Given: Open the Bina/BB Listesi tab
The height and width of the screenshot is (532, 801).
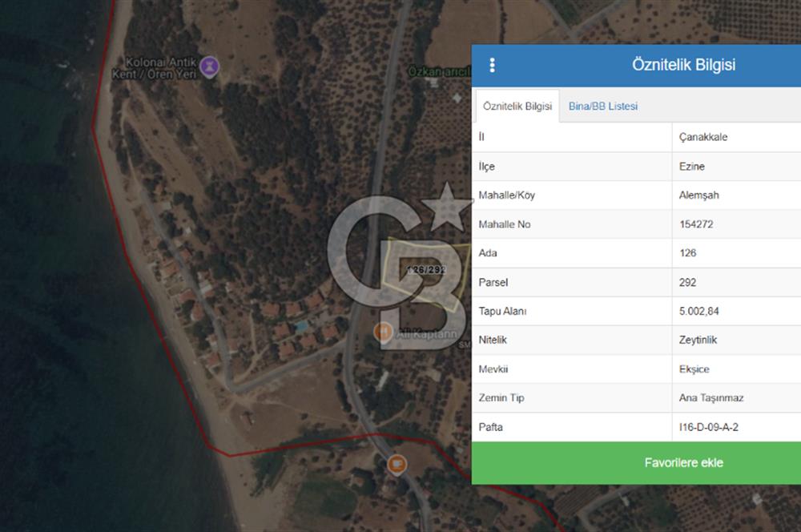Looking at the screenshot, I should coord(603,107).
